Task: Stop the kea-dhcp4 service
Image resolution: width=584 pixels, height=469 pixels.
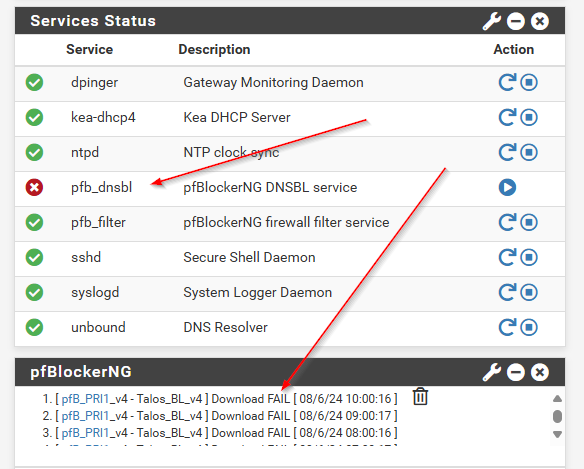Action: (x=529, y=117)
